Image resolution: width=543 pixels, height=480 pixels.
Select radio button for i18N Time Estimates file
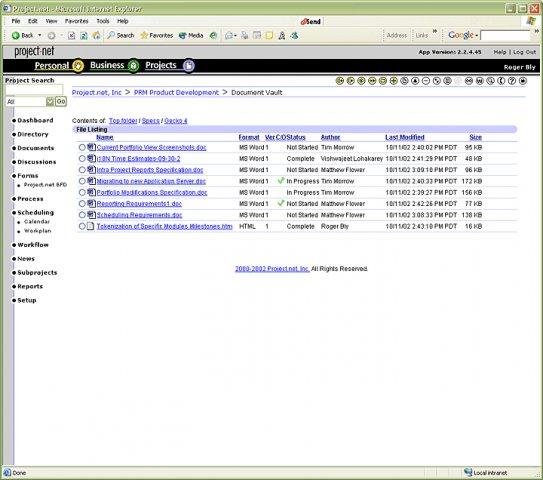tap(82, 159)
